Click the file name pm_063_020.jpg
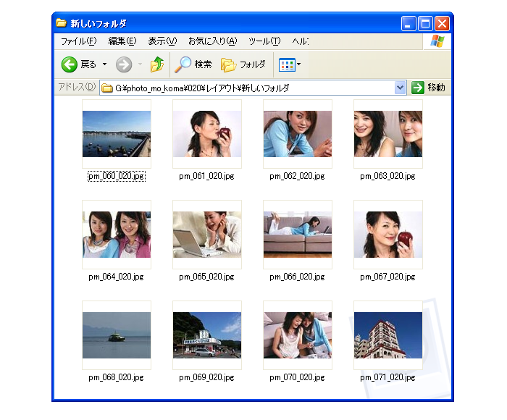507x420 pixels. pyautogui.click(x=388, y=176)
